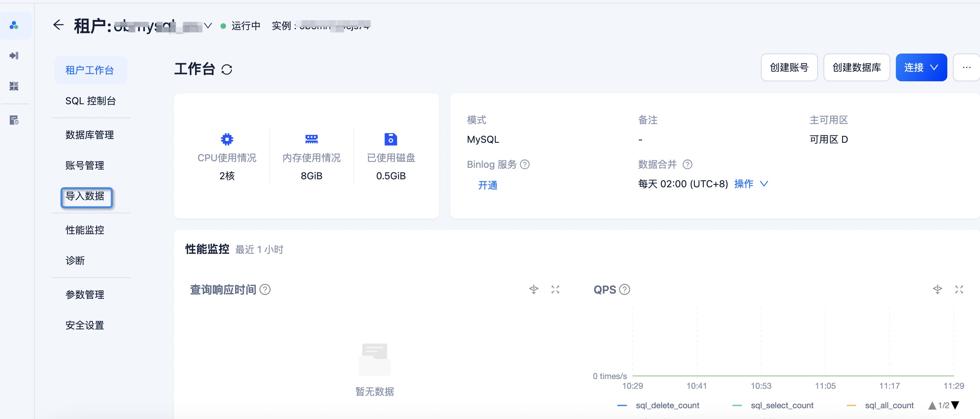Open the Binlog 服务 help tooltip icon

525,164
